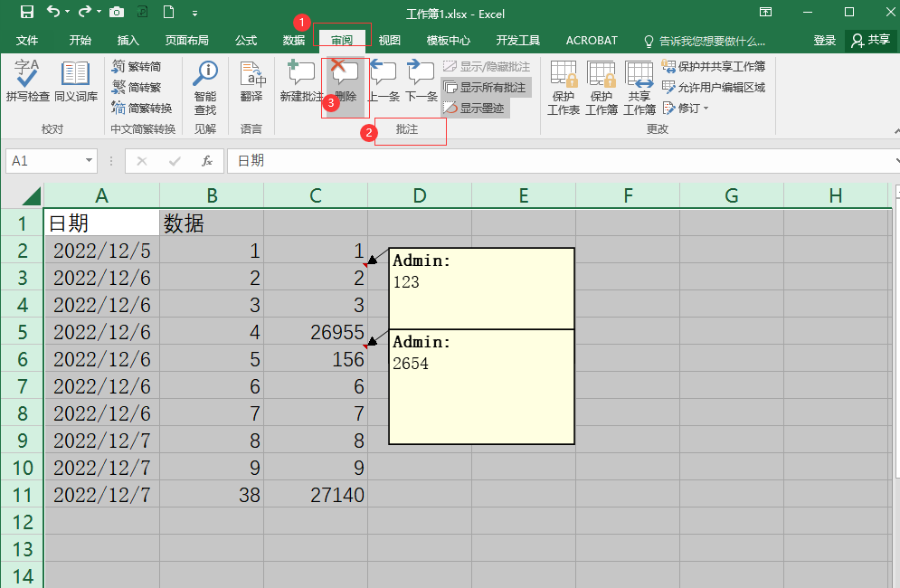The height and width of the screenshot is (588, 900).
Task: Select cell C5 with value 26955
Action: tap(316, 332)
